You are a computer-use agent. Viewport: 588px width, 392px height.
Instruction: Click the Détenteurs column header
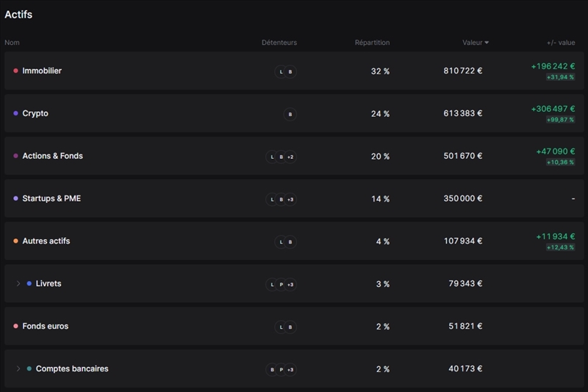279,43
